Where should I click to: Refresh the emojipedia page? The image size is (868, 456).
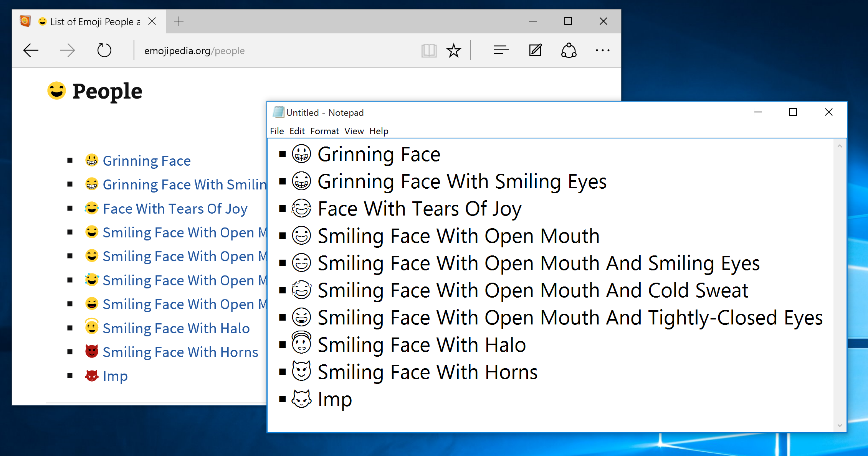[104, 50]
